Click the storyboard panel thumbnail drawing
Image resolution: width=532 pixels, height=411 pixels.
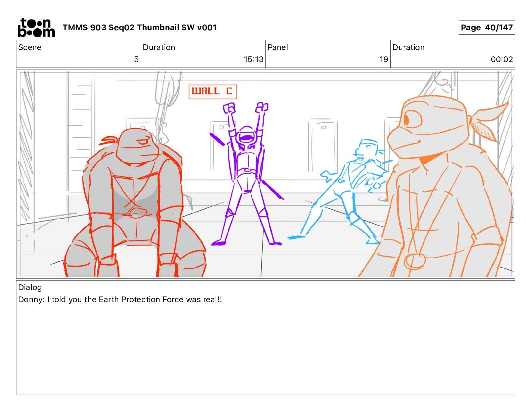266,174
